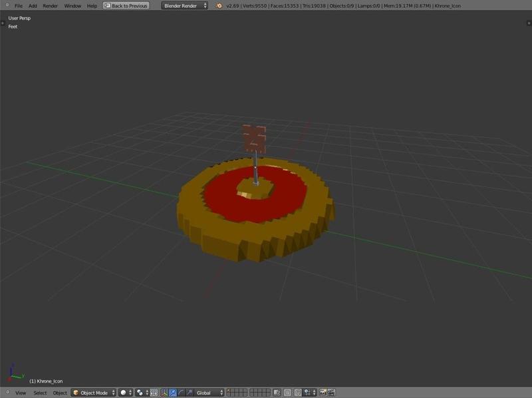Open the Add menu
The width and height of the screenshot is (532, 398).
pos(33,6)
